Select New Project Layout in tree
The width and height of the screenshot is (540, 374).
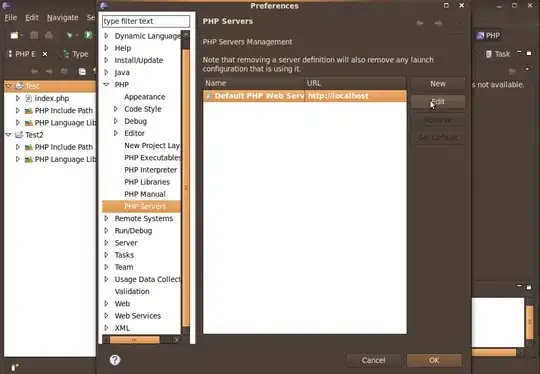(152, 145)
